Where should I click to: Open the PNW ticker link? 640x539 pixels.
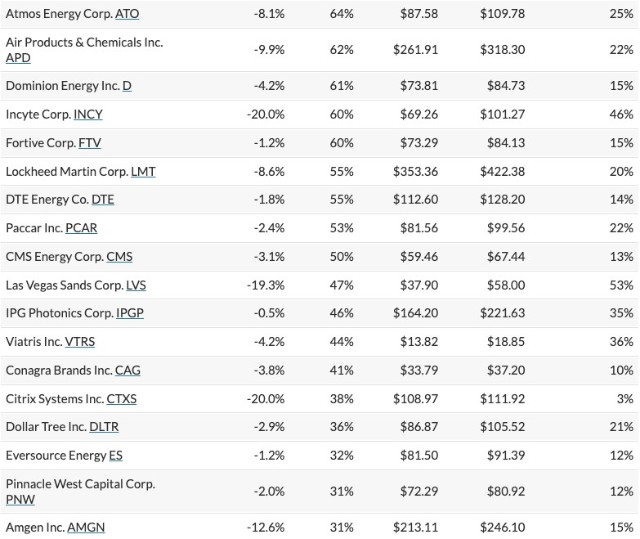[20, 500]
